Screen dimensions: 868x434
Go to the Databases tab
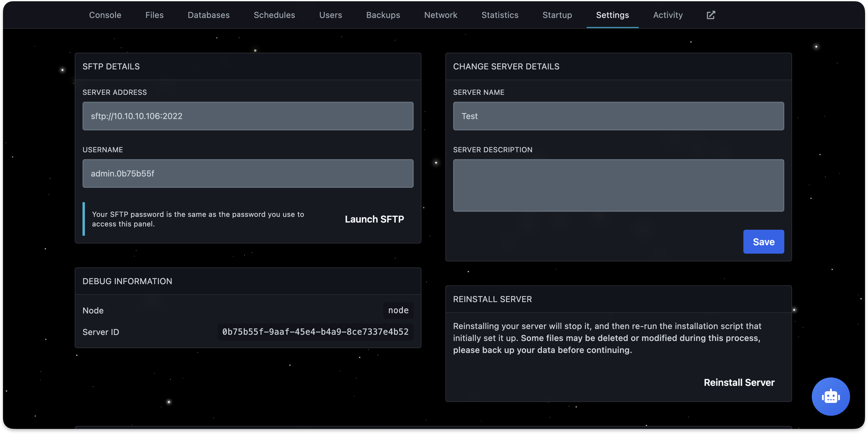[209, 15]
